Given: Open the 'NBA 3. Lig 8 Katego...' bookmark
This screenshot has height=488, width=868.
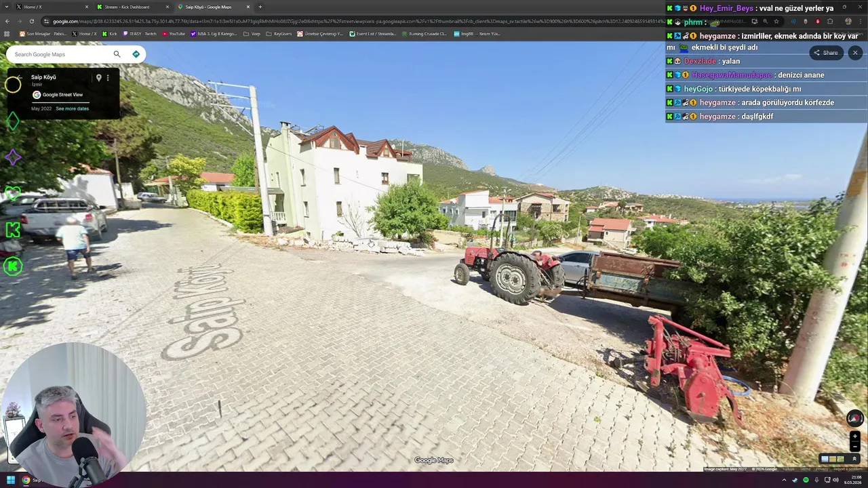Looking at the screenshot, I should [x=214, y=33].
